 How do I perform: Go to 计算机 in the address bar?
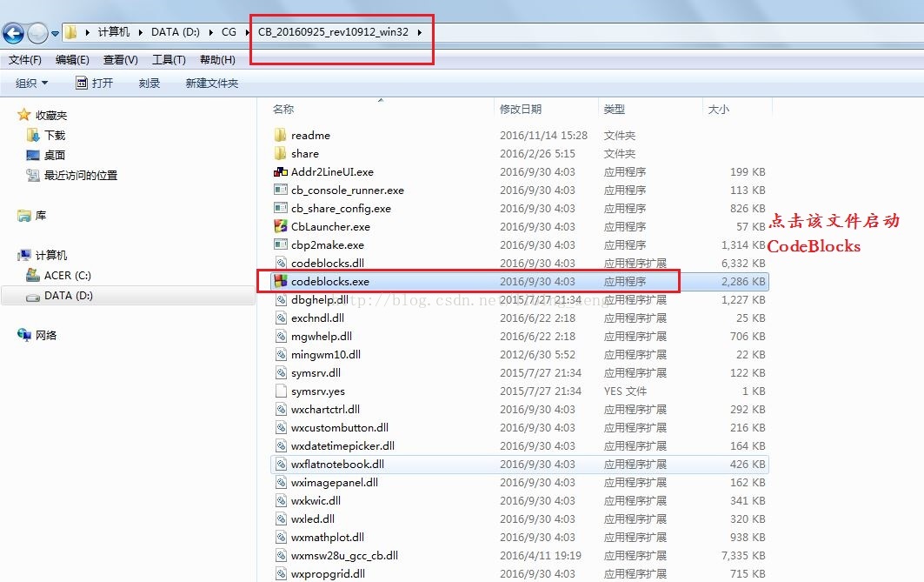click(x=113, y=32)
